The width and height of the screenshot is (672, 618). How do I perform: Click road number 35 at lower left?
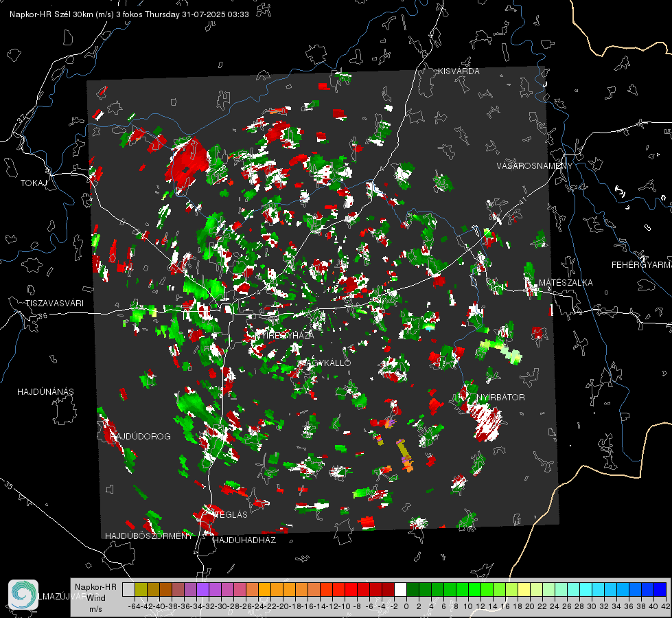[8, 485]
